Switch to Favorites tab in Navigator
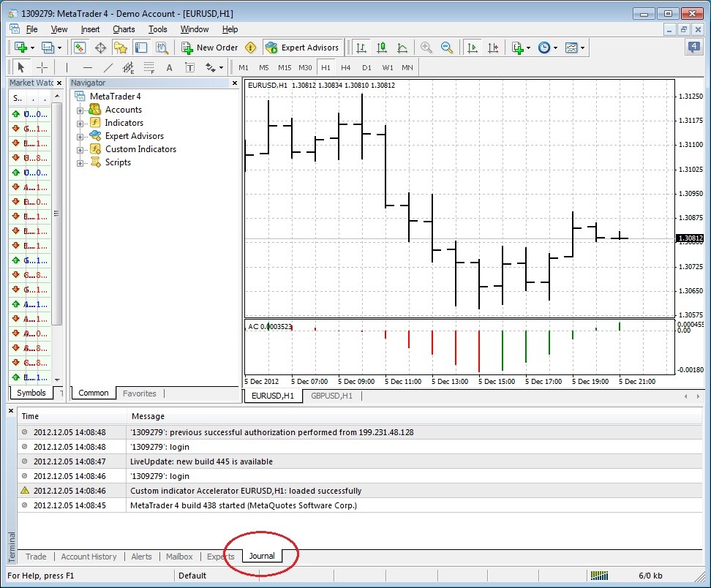The image size is (711, 588). (x=139, y=393)
